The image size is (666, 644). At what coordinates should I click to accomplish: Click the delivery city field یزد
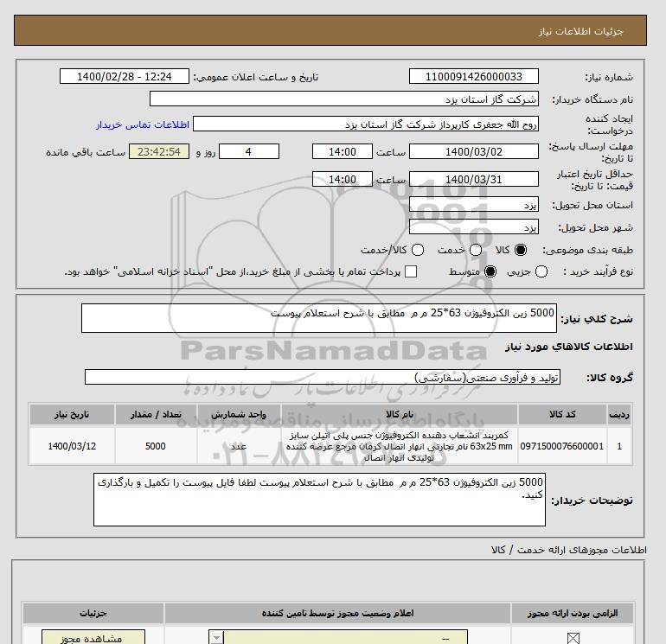click(x=474, y=226)
